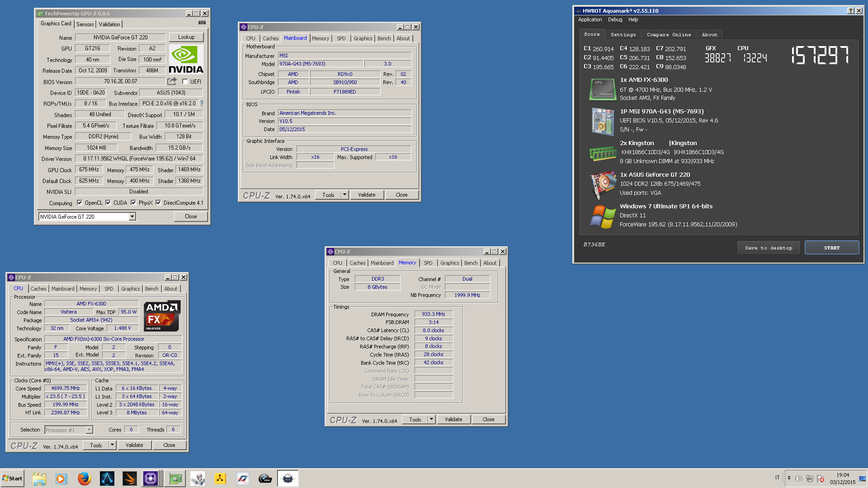Open Firefox browser from the taskbar

tap(84, 479)
